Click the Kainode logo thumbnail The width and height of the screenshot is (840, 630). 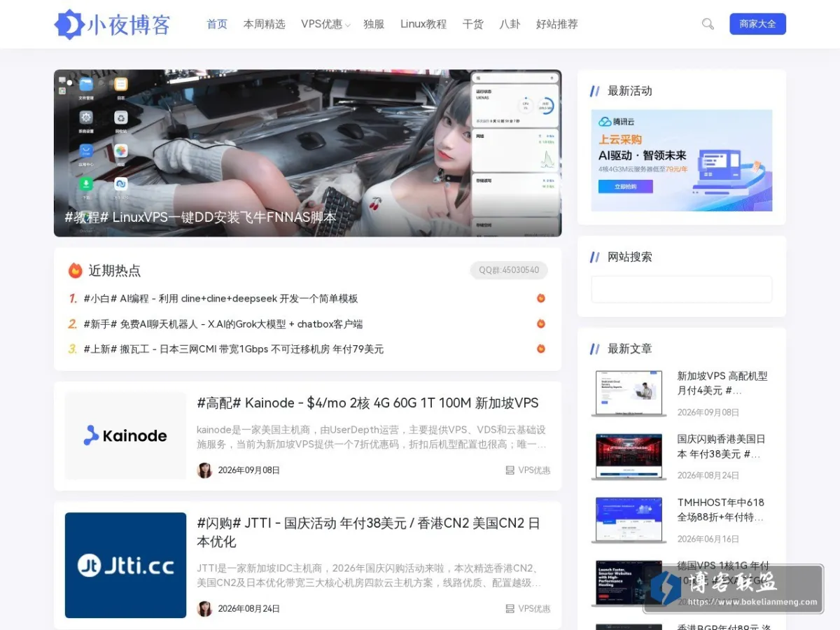(125, 435)
